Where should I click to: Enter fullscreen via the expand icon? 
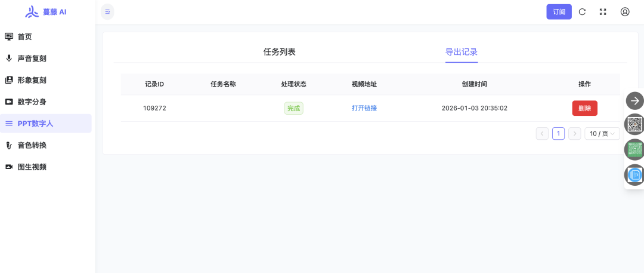[x=603, y=12]
